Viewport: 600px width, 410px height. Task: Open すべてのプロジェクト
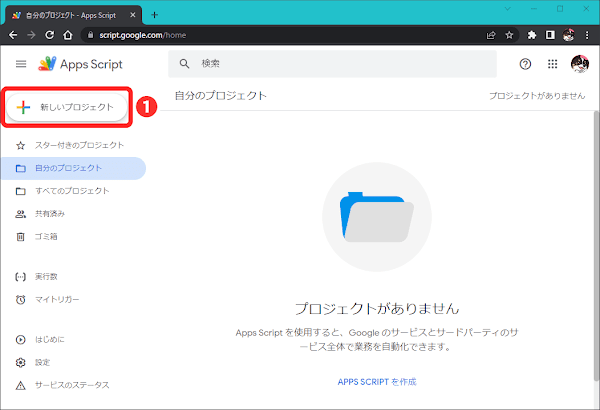[73, 191]
